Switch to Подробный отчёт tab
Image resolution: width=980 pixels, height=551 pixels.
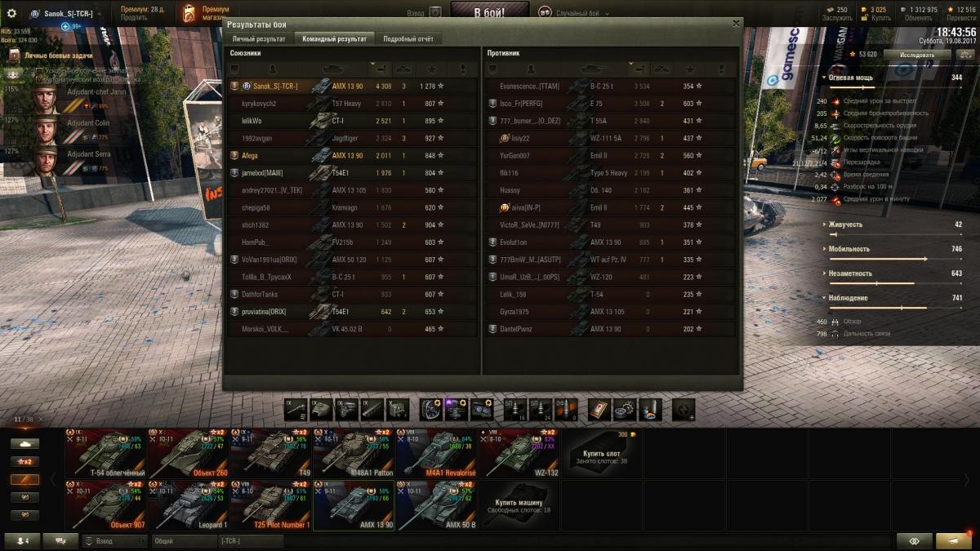408,38
